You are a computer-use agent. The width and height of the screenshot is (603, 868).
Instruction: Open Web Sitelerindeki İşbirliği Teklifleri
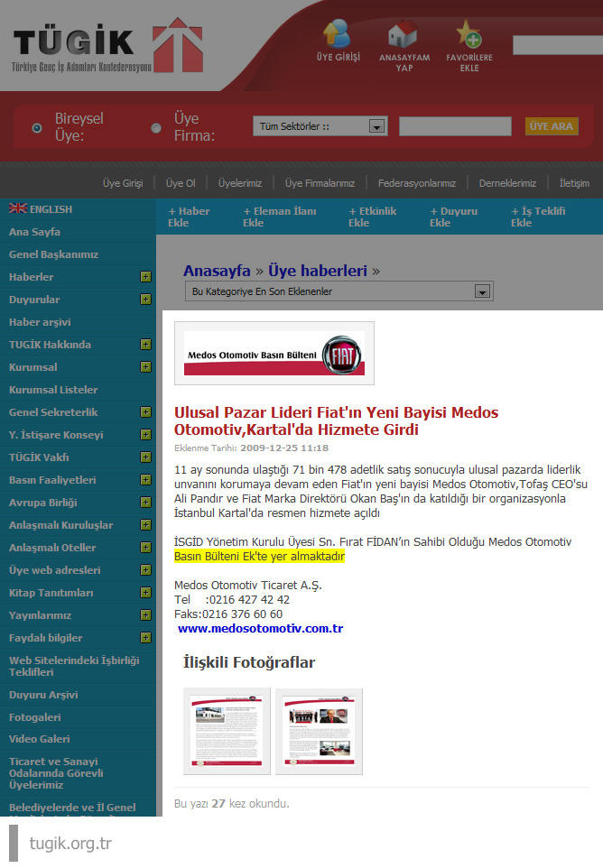tap(74, 666)
